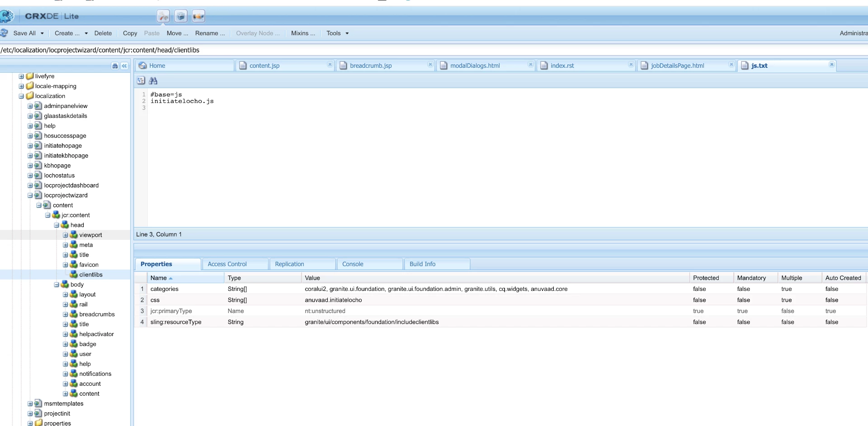Viewport: 868px width, 426px height.
Task: Open the Console tab
Action: (369, 264)
